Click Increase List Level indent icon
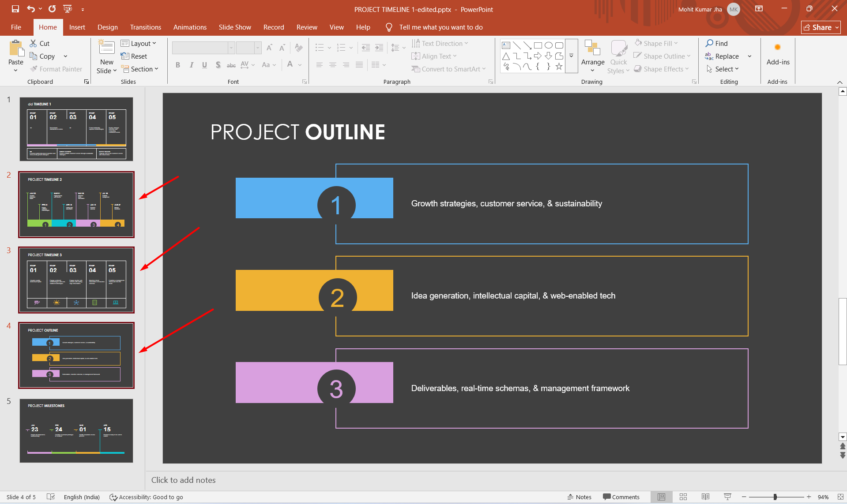 tap(379, 48)
